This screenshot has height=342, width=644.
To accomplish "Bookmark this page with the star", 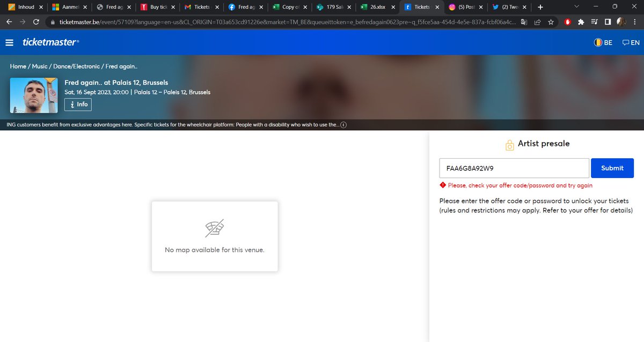I will 551,22.
